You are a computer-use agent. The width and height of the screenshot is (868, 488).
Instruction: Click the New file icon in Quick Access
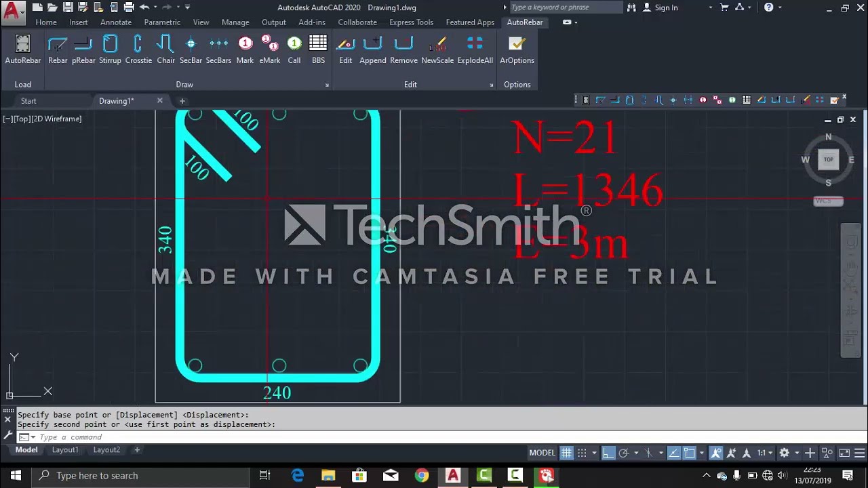(37, 7)
